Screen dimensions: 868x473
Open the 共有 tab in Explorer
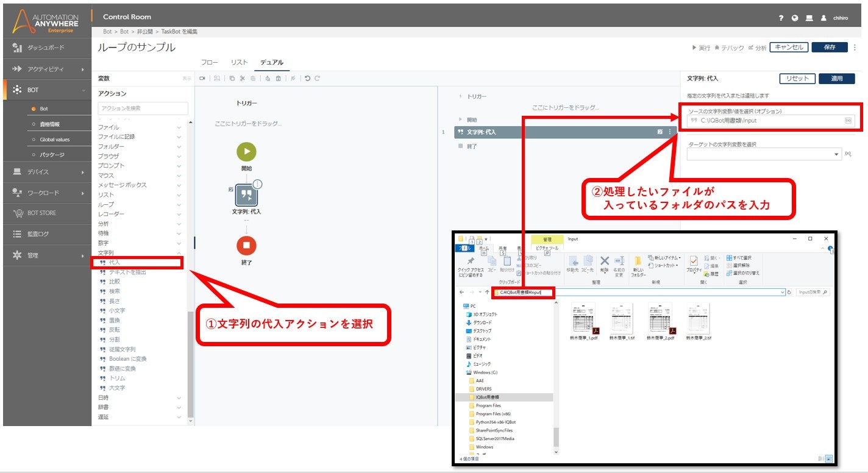point(503,248)
